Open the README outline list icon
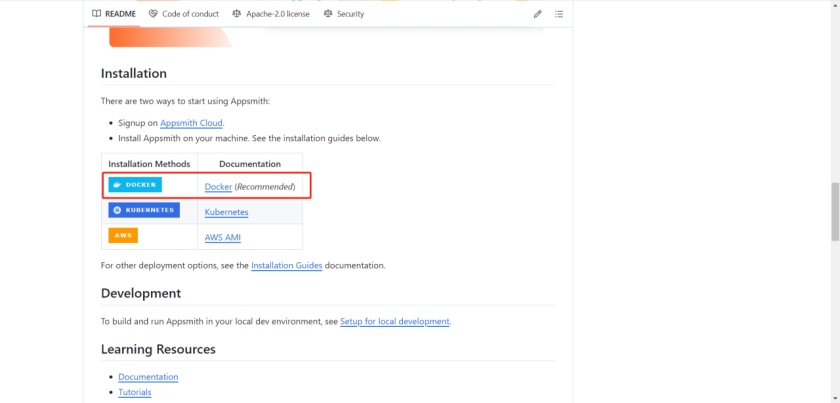 tap(559, 14)
